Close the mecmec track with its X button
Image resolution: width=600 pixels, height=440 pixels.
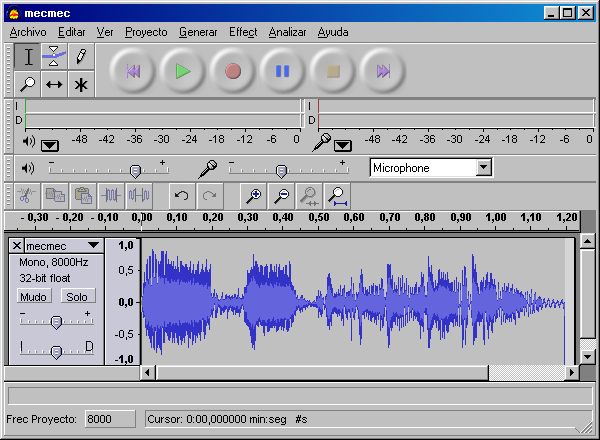(x=16, y=245)
